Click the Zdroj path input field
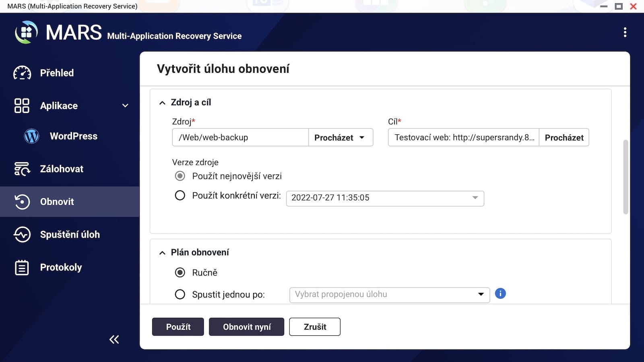This screenshot has height=362, width=644. pyautogui.click(x=240, y=138)
